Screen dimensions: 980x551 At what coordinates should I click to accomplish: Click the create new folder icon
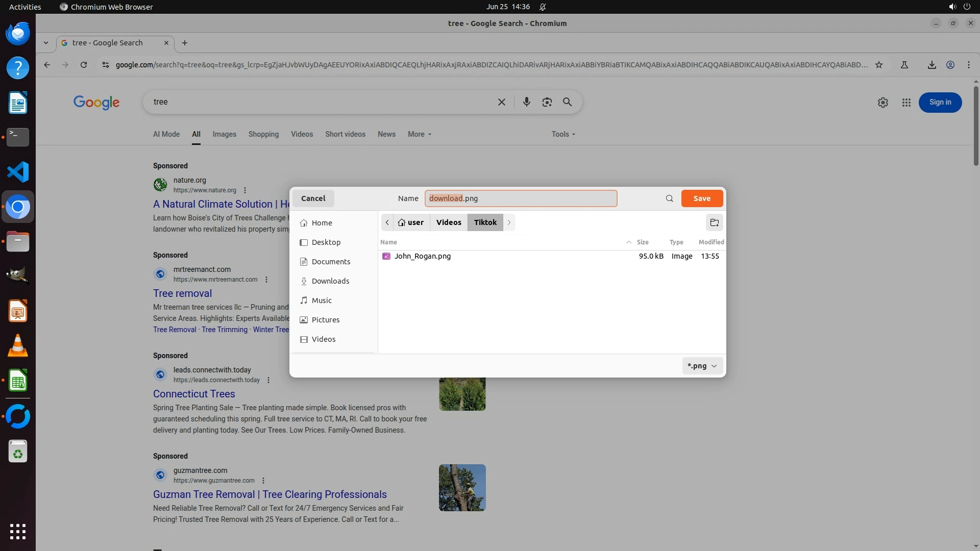click(714, 222)
